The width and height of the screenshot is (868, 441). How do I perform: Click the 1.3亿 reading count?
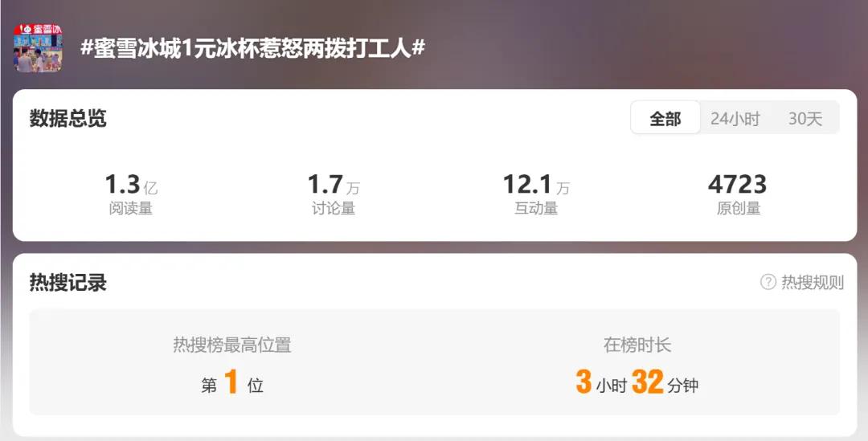click(131, 184)
